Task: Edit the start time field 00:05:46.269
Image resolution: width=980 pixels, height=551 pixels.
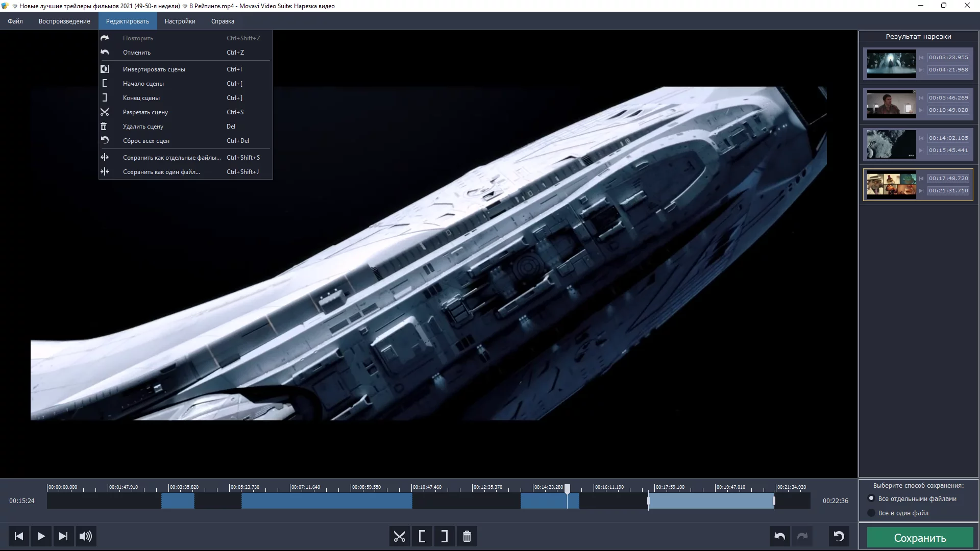Action: point(948,98)
